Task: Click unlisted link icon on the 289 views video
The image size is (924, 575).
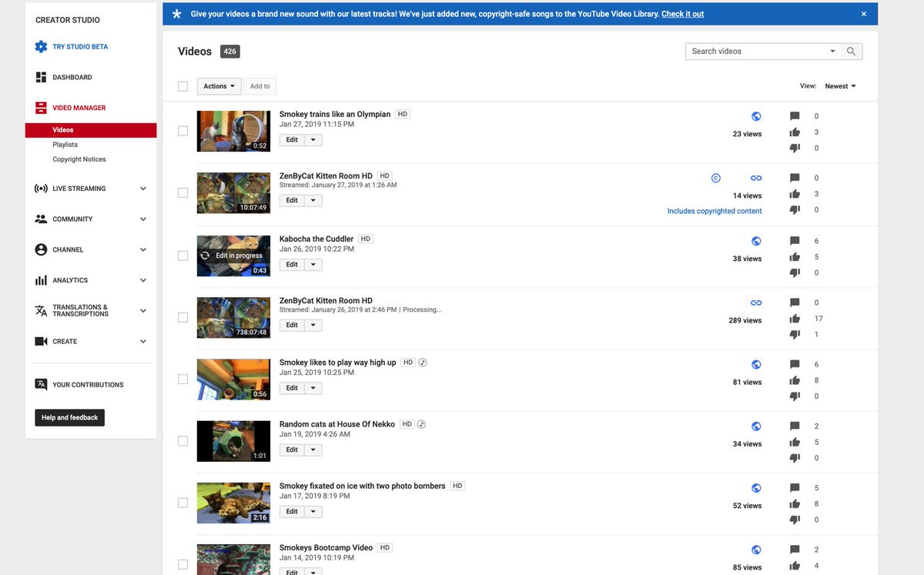Action: click(756, 303)
